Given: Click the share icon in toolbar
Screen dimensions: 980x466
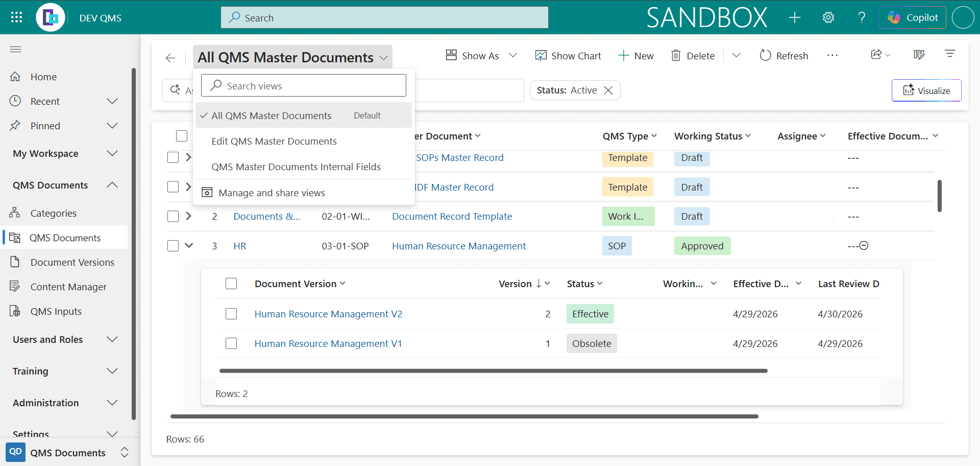Looking at the screenshot, I should coord(876,54).
